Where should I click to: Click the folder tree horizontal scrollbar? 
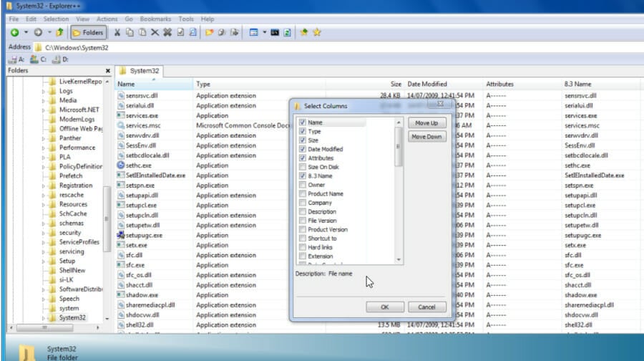click(x=44, y=328)
